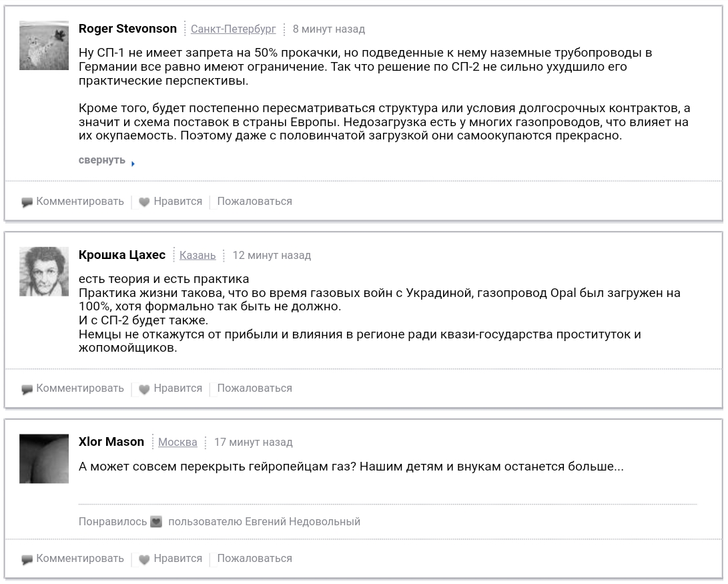Open user Евгений Недовольный profile name
728x584 pixels.
(x=303, y=522)
